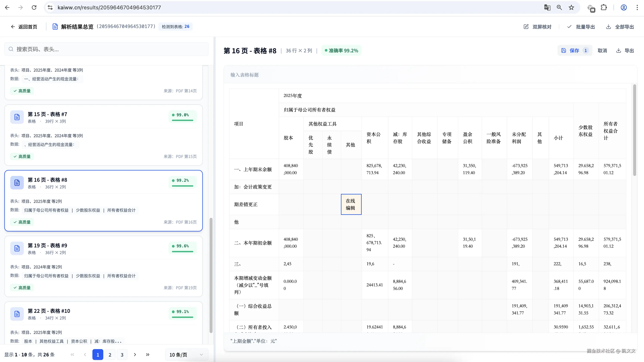The width and height of the screenshot is (644, 362).
Task: Open the browser three-dot menu
Action: pyautogui.click(x=637, y=7)
